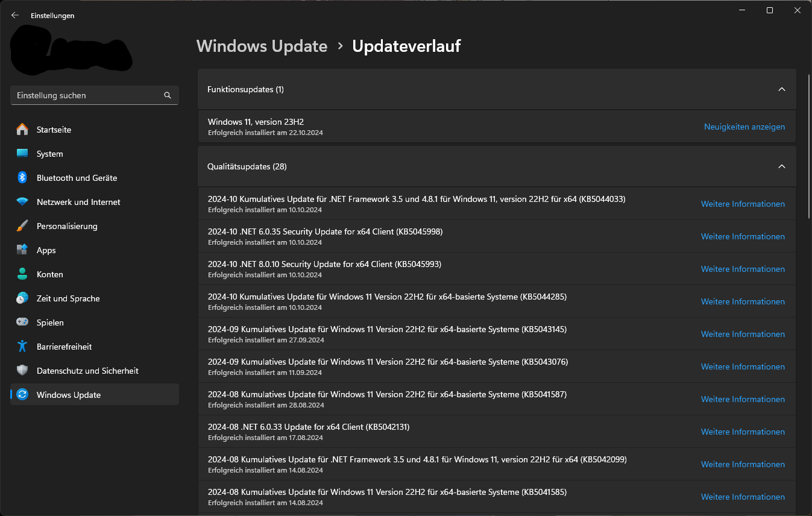Click the search magnifier in the settings search box

167,95
